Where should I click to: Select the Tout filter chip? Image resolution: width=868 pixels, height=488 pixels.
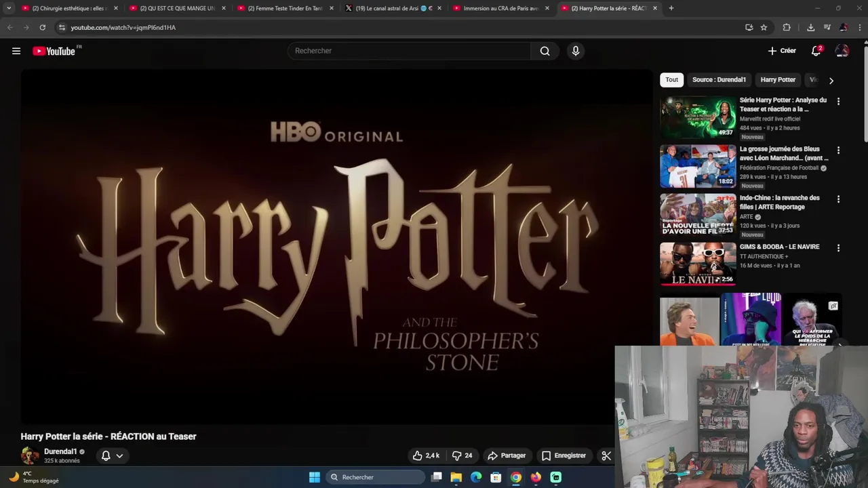click(671, 79)
